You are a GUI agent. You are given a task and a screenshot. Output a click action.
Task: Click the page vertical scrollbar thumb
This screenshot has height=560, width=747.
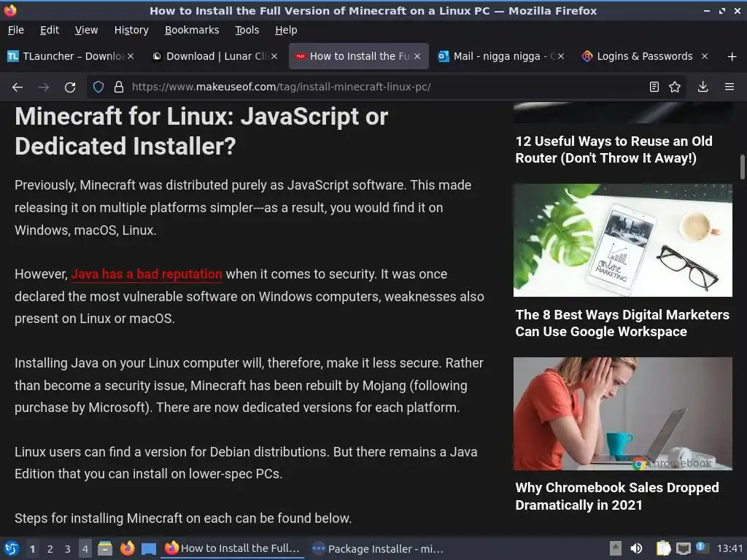click(x=742, y=167)
